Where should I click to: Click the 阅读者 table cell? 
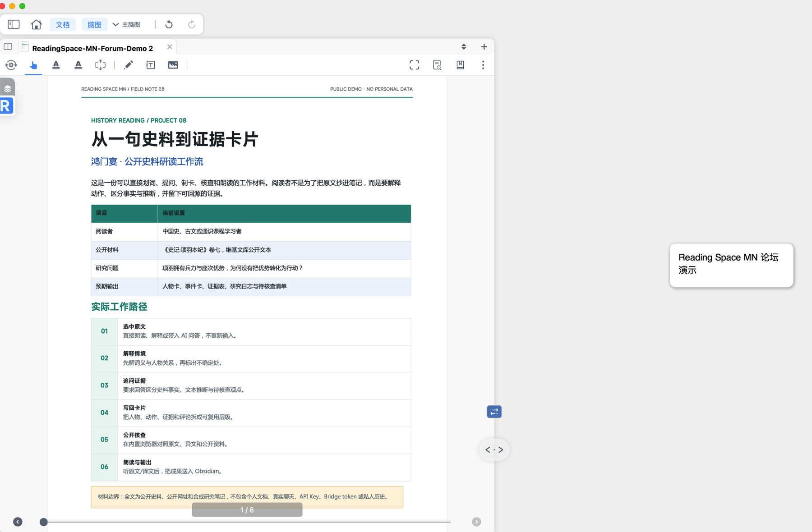125,232
